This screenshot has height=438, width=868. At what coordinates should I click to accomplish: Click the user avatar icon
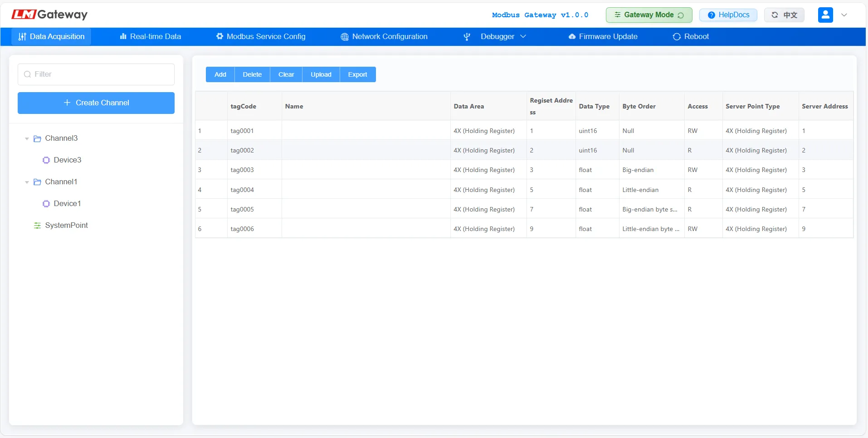tap(825, 15)
